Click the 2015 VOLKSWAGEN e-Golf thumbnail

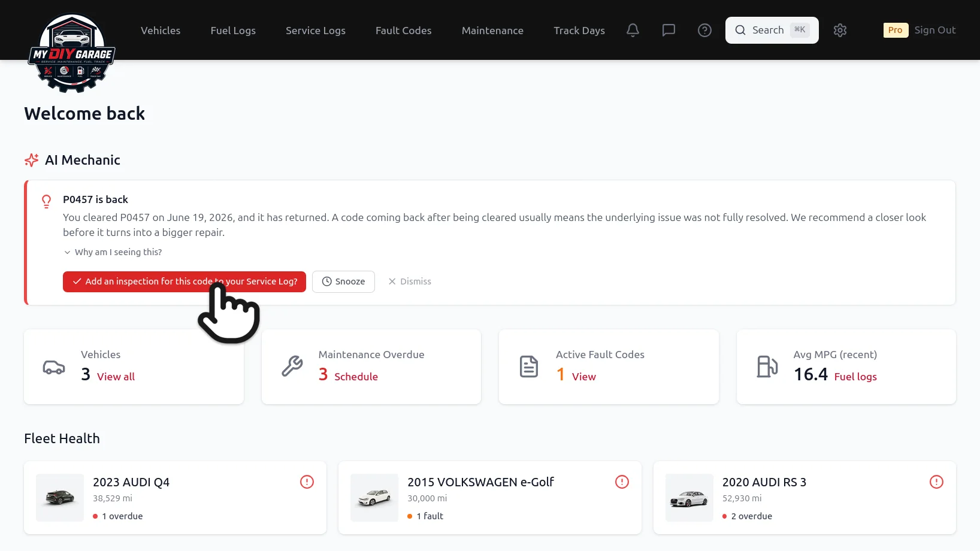tap(374, 498)
